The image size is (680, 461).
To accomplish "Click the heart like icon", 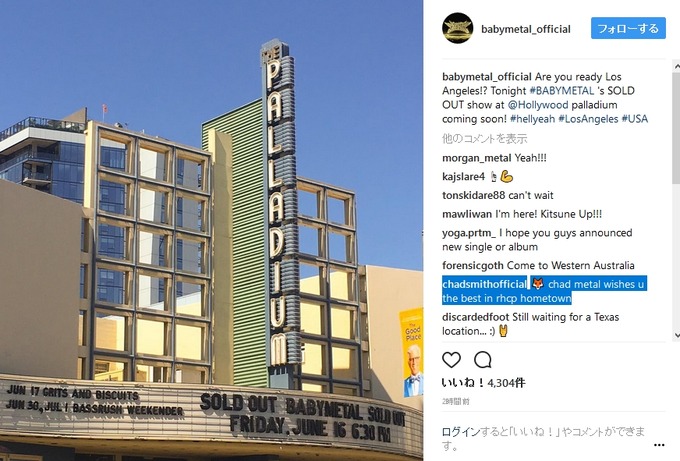I will [451, 360].
